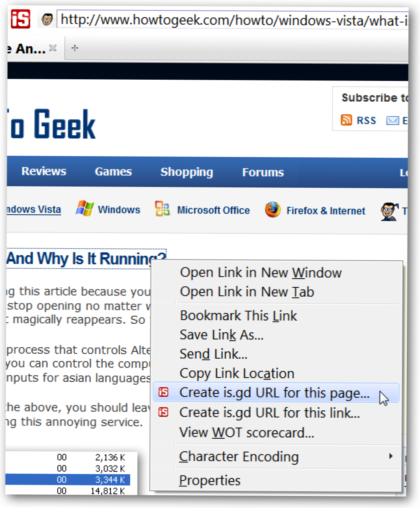This screenshot has width=420, height=508.
Task: Click the Microsoft Office logo icon
Action: (162, 209)
